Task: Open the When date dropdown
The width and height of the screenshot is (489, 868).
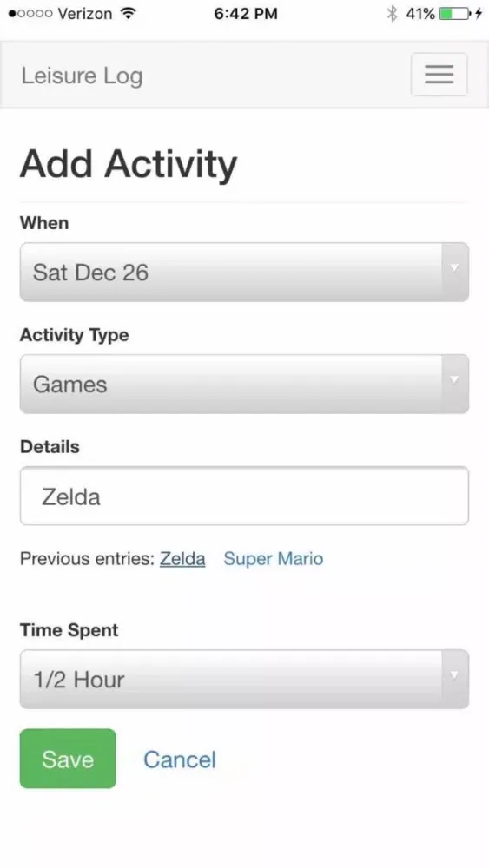Action: coord(244,272)
